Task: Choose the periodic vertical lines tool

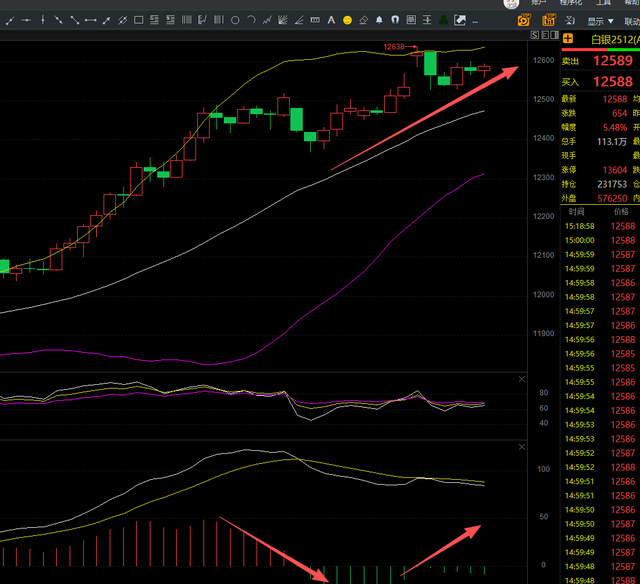Action: [187, 20]
